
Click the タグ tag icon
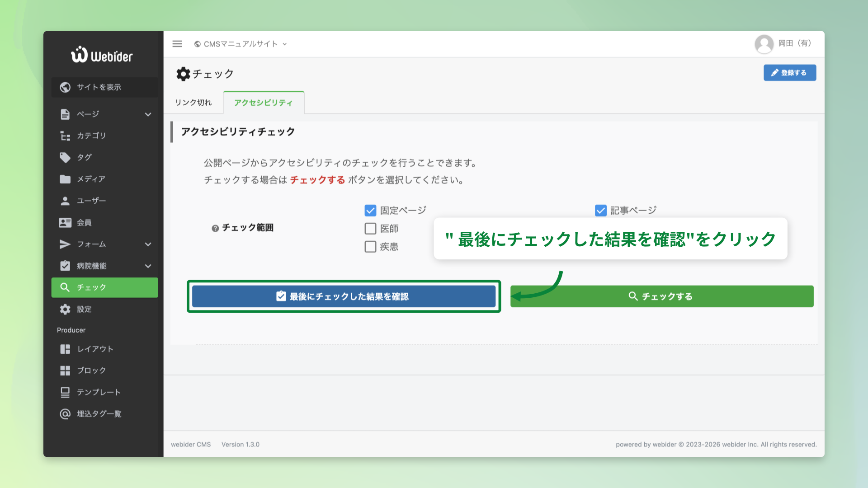point(65,157)
